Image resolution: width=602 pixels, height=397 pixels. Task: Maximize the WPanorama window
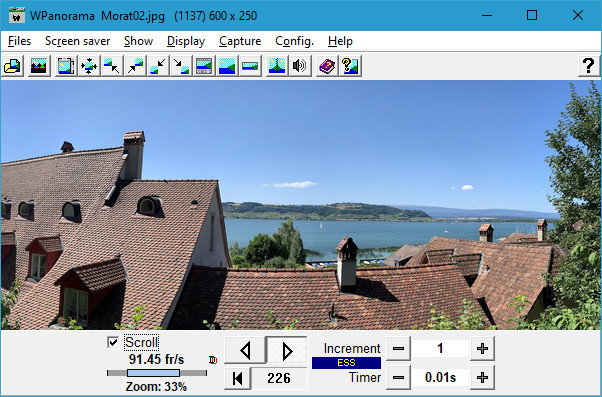(532, 15)
